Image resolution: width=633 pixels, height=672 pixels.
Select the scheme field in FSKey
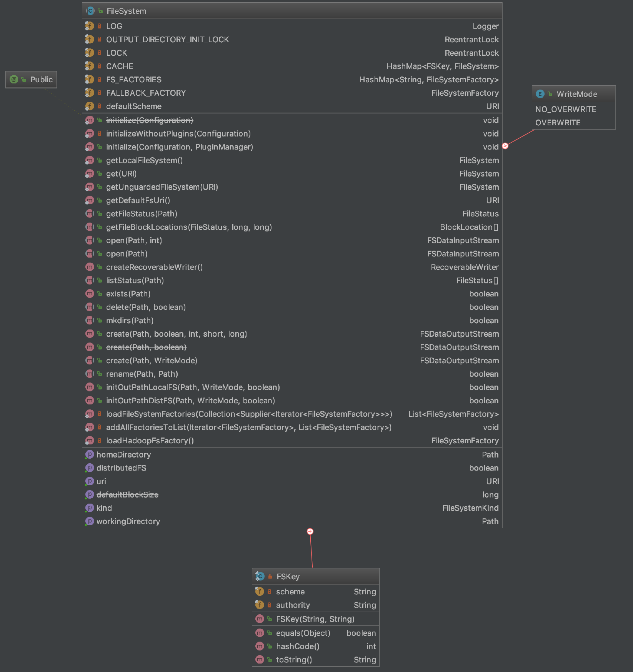[x=290, y=592]
